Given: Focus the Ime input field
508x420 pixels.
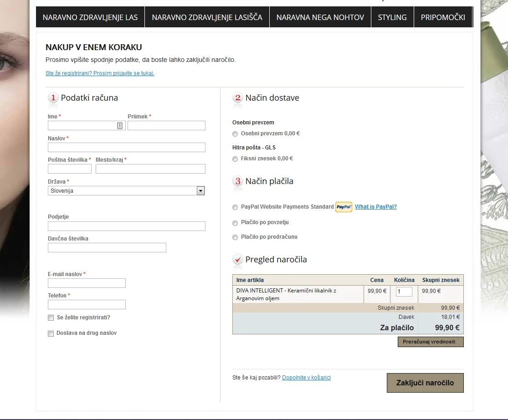Looking at the screenshot, I should (x=87, y=126).
